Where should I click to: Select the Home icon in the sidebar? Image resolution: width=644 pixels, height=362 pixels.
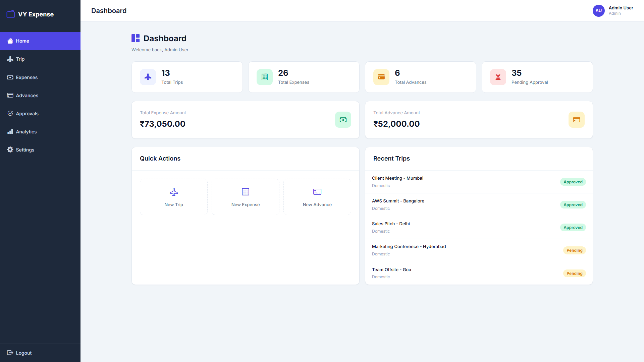tap(10, 41)
